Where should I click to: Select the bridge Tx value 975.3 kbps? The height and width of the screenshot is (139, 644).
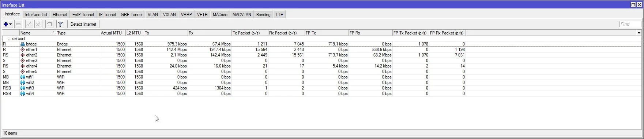177,44
